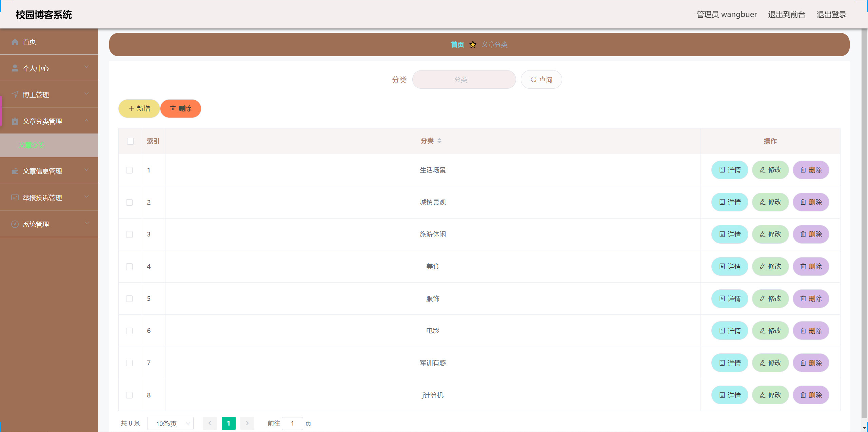
Task: Check the checkbox for row 美食
Action: pyautogui.click(x=129, y=266)
